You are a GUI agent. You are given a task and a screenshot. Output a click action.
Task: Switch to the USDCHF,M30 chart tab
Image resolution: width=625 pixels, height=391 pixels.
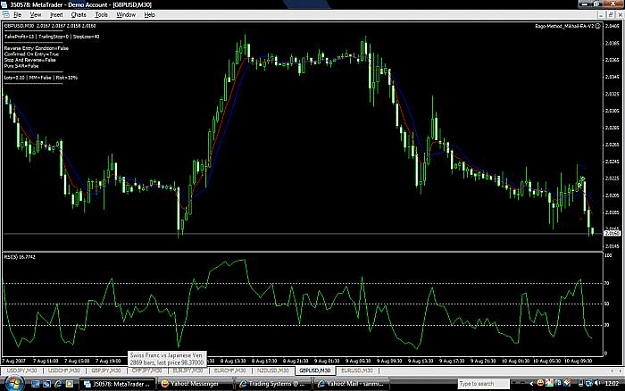pos(64,371)
